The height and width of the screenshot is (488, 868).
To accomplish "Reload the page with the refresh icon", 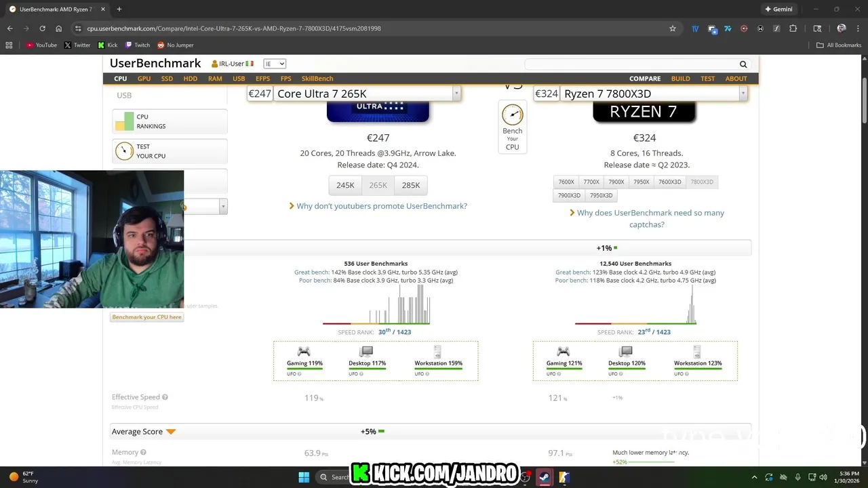I will tap(42, 28).
